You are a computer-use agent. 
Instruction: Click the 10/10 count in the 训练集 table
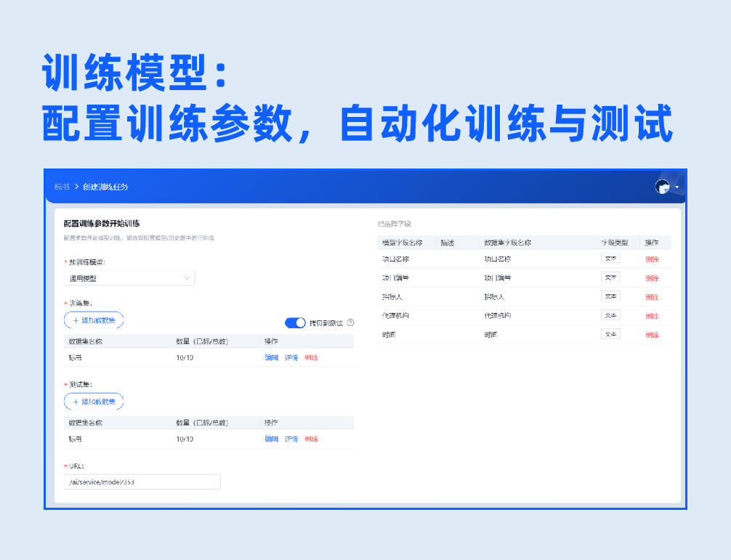185,358
